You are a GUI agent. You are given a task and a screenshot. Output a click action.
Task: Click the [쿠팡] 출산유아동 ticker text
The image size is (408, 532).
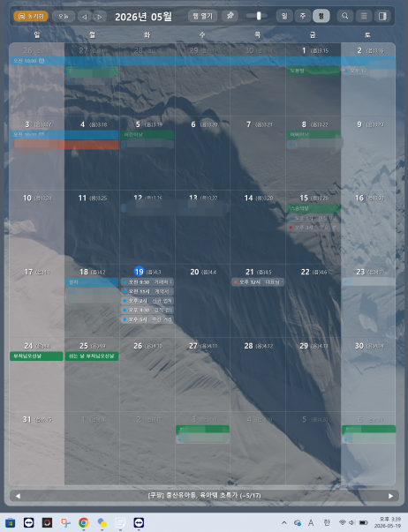click(204, 495)
